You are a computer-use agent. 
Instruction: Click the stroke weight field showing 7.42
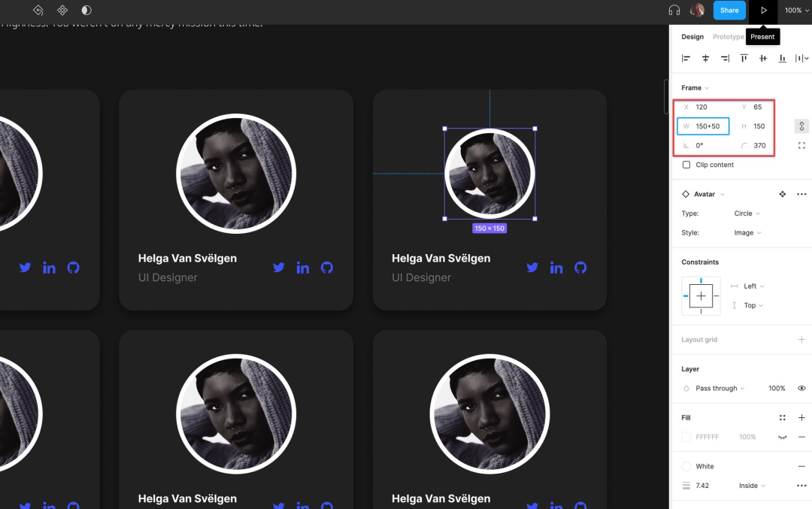pyautogui.click(x=702, y=486)
